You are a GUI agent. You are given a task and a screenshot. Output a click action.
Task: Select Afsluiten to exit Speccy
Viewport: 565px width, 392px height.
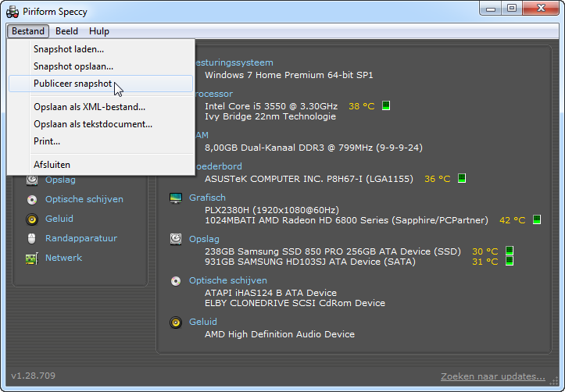pos(101,165)
